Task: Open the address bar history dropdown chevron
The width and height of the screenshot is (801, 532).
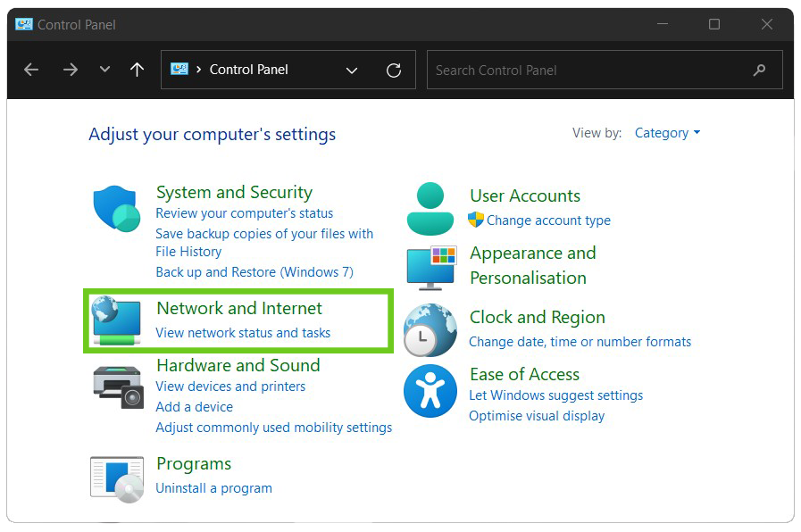Action: 352,70
